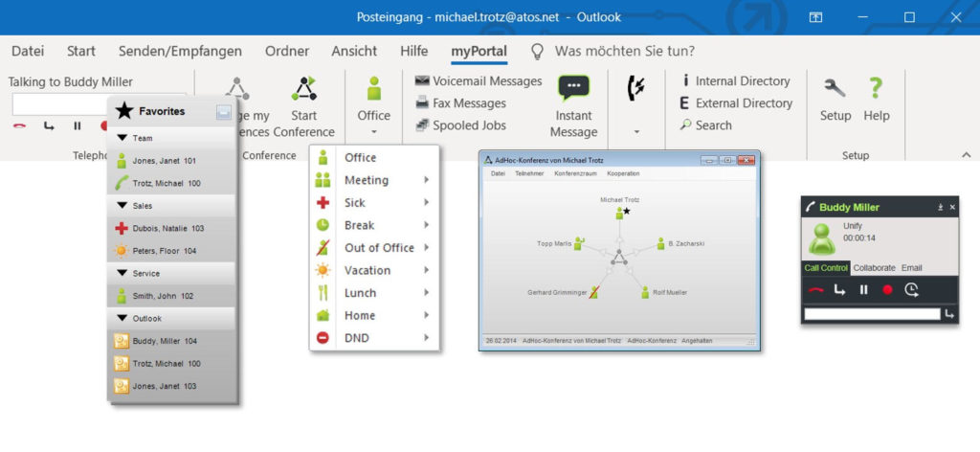Screen dimensions: 980x452
Task: Expand call forwarding dropdown arrow
Action: point(636,132)
